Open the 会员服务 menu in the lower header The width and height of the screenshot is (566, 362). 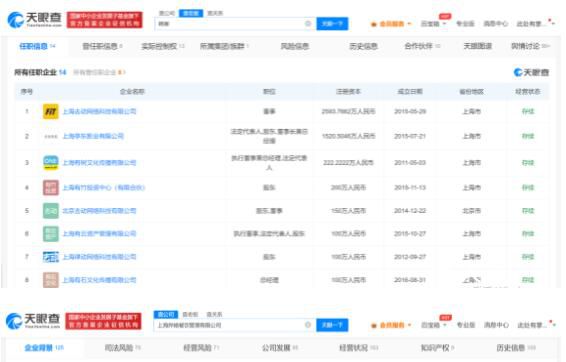tap(391, 325)
